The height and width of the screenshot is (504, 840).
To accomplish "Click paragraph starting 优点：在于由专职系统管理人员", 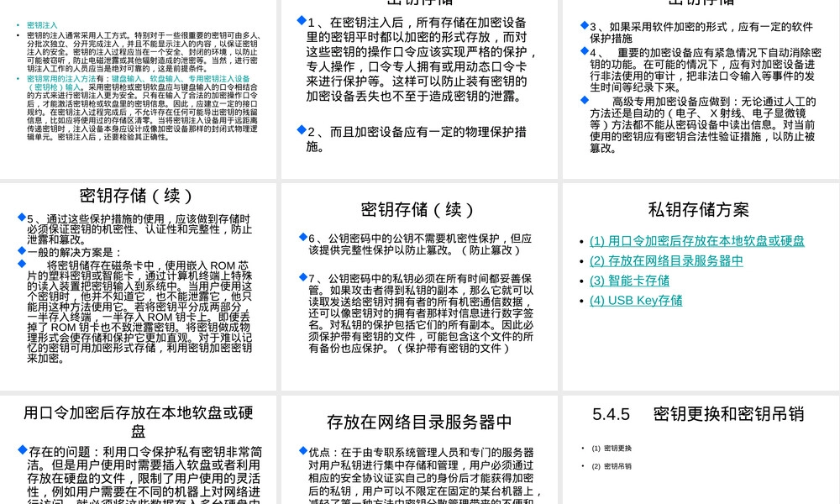I will (425, 475).
